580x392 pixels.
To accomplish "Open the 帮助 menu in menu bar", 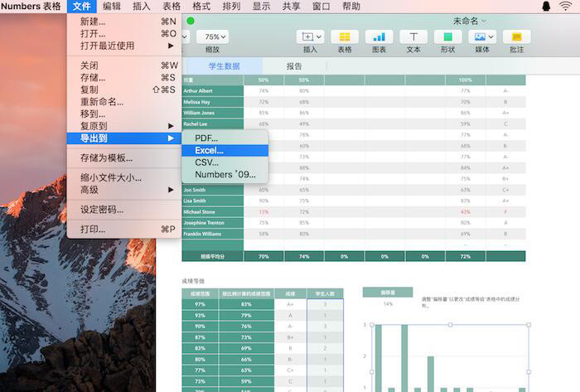I will 351,6.
